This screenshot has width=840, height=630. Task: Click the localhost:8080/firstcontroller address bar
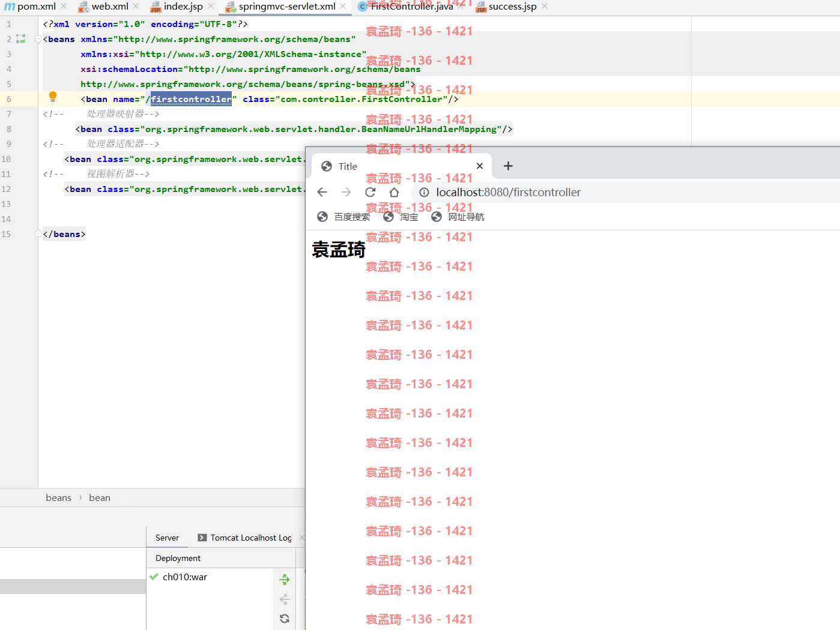point(625,192)
